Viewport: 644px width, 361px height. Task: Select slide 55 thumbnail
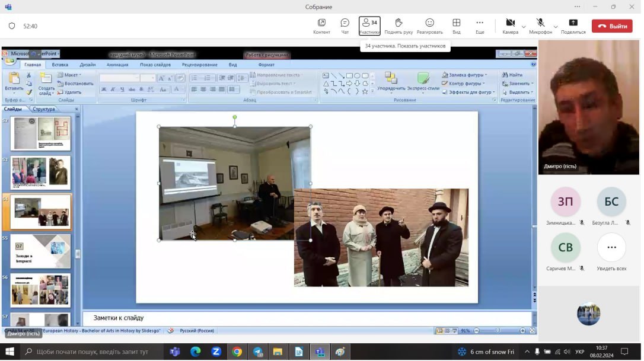(x=40, y=251)
